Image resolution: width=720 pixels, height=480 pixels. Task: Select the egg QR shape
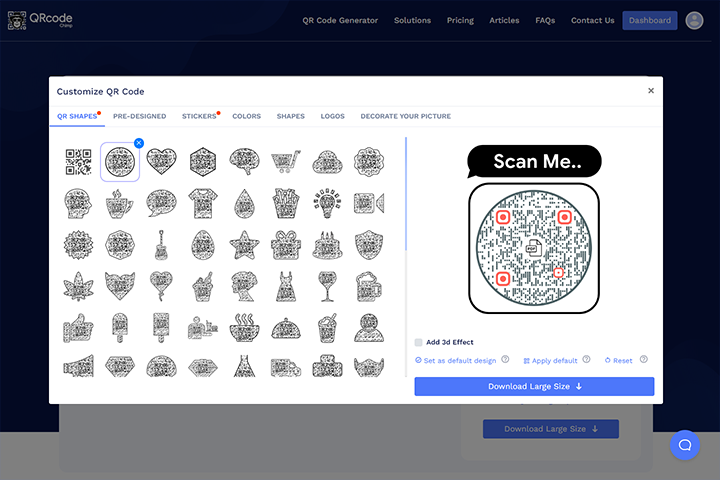pos(202,245)
